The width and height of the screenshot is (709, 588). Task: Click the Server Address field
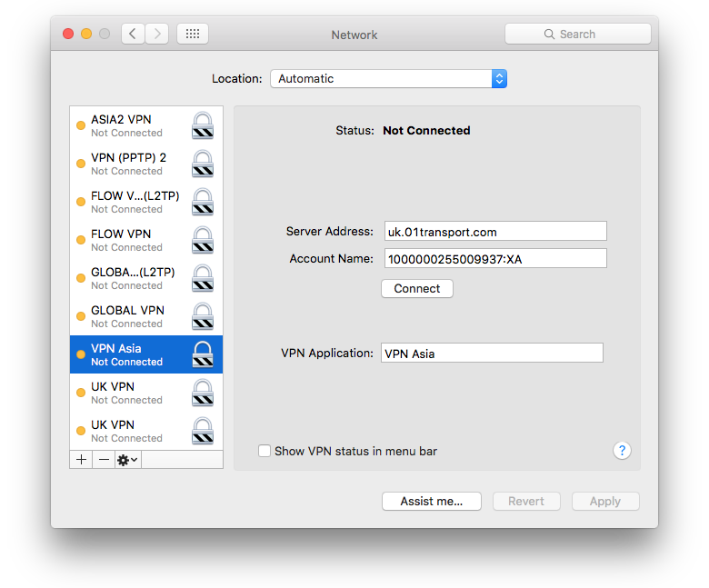[x=494, y=232]
